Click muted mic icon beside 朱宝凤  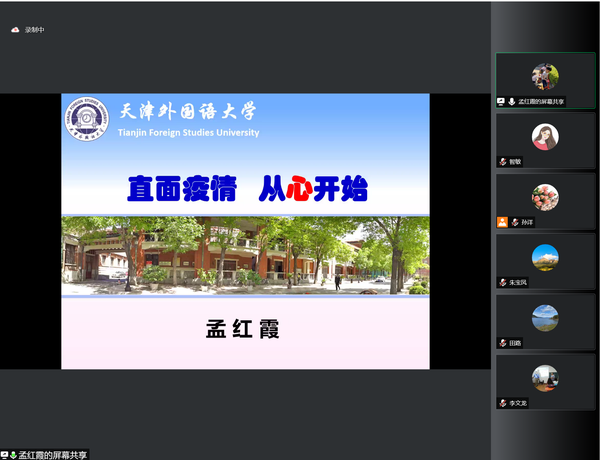[503, 283]
